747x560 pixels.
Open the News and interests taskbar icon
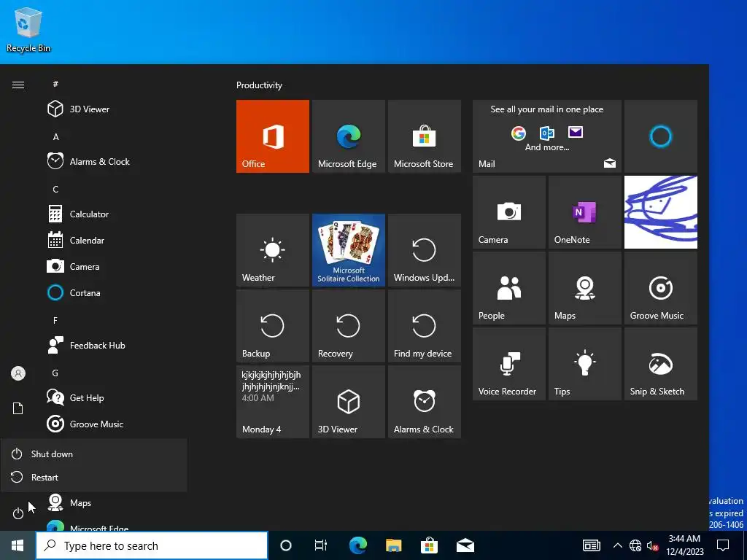point(591,545)
